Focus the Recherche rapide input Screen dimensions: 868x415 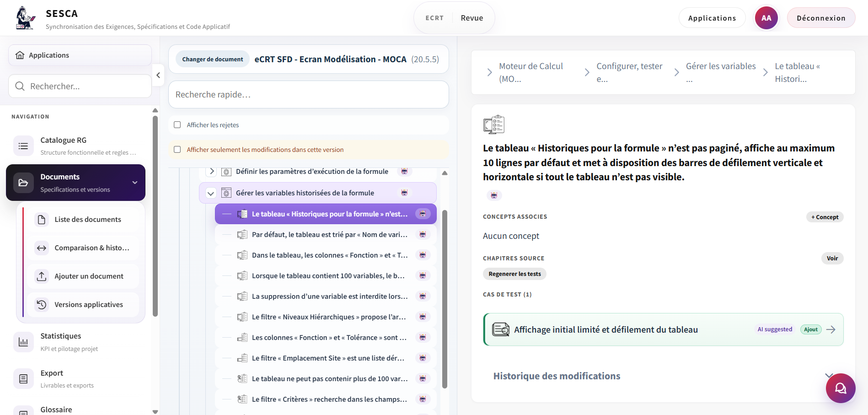pos(309,95)
